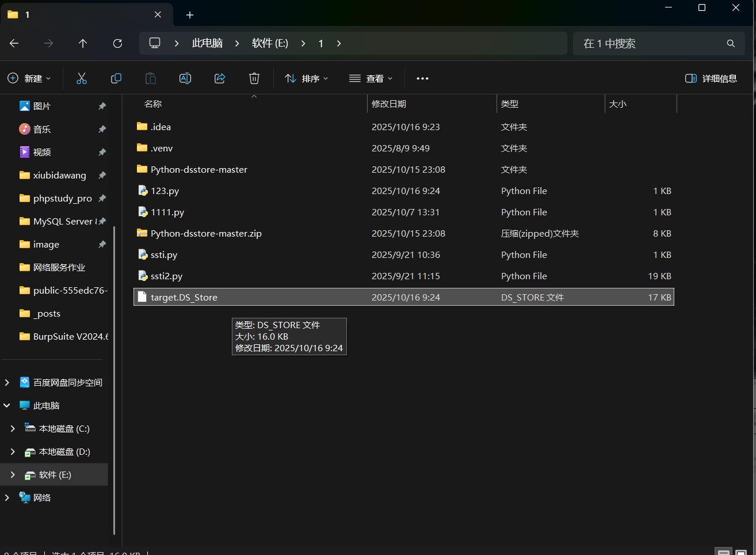756x555 pixels.
Task: Click 此电脑 in the address breadcrumb
Action: point(207,43)
